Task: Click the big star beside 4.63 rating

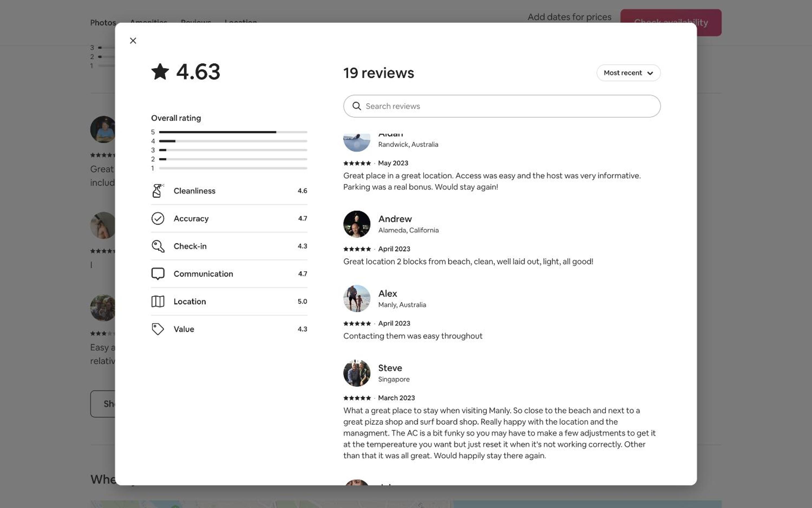Action: 160,72
